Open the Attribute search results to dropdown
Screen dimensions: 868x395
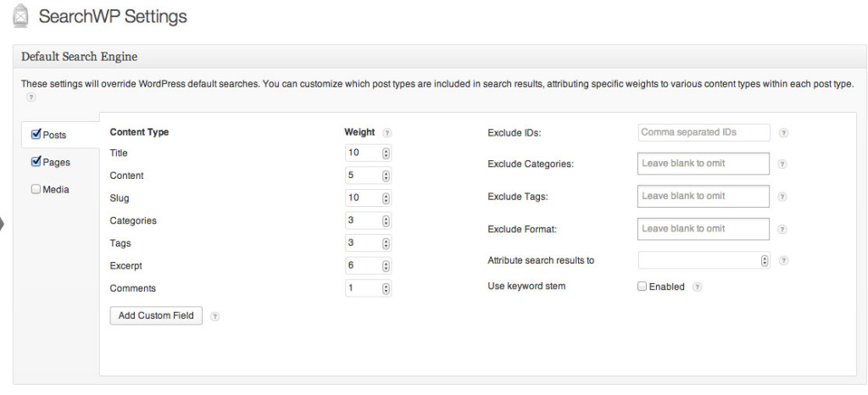pos(704,260)
